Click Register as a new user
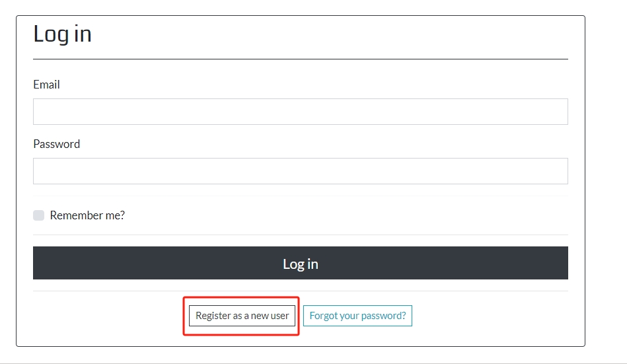 tap(242, 316)
